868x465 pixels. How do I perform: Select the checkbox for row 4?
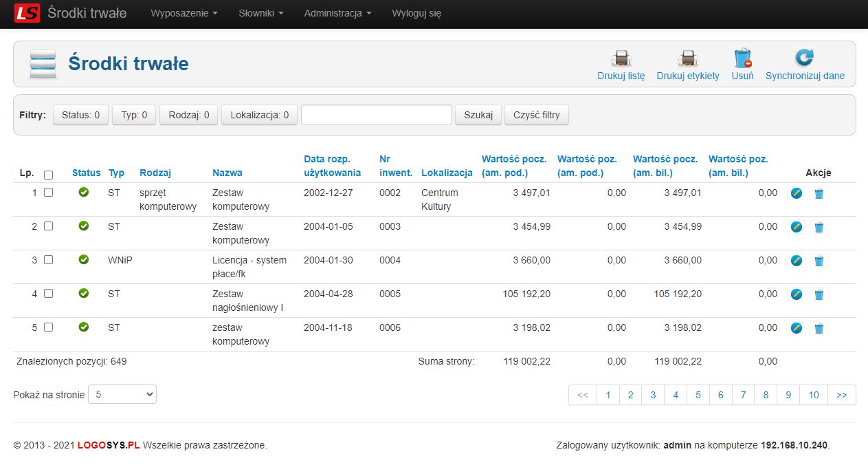48,294
